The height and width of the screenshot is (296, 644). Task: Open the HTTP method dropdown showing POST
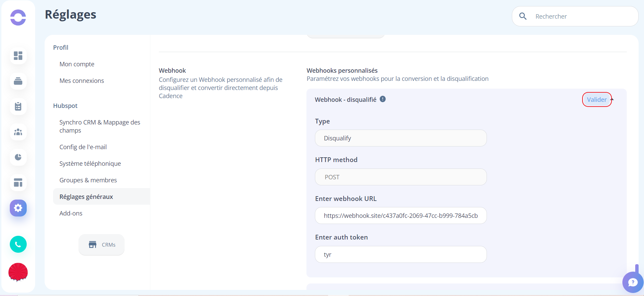(x=401, y=177)
